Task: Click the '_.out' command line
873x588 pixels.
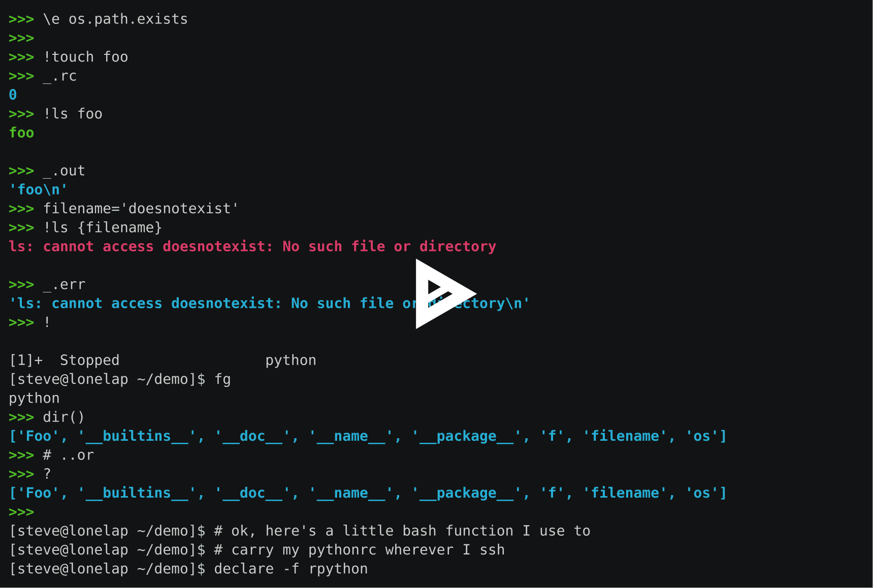Action: tap(47, 171)
